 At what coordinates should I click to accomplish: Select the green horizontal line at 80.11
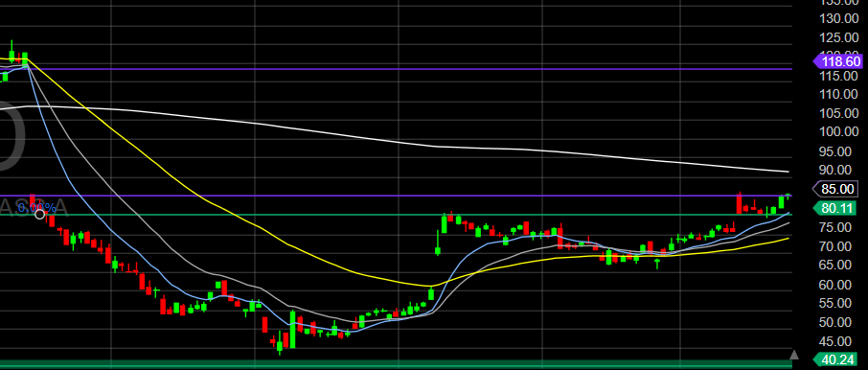(x=396, y=215)
